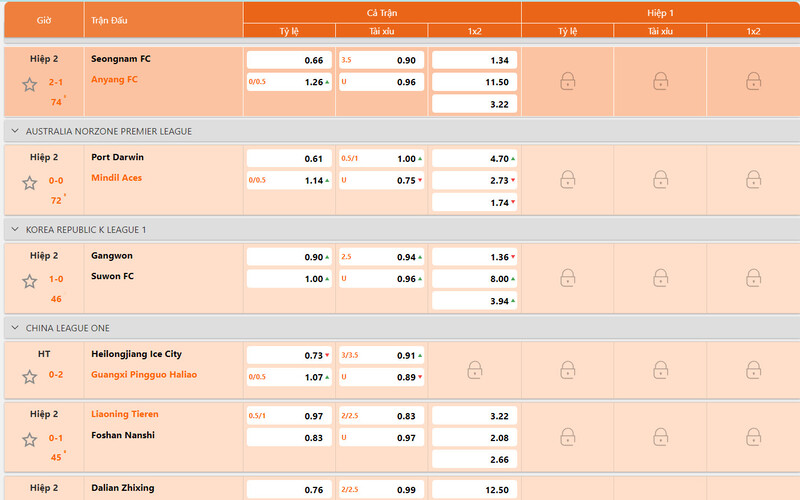Click the Hiệp 1 Tài xỉu lock icon in Gangwon row
Screen dimensions: 800x500
660,278
